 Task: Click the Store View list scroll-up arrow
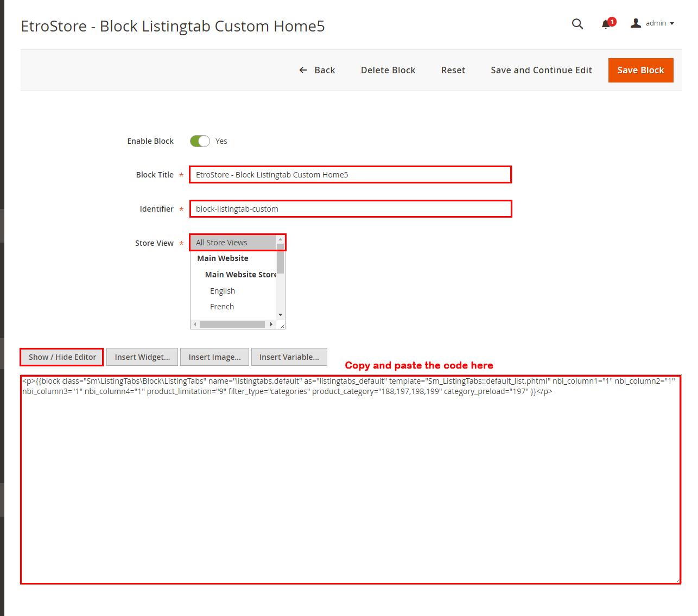280,239
